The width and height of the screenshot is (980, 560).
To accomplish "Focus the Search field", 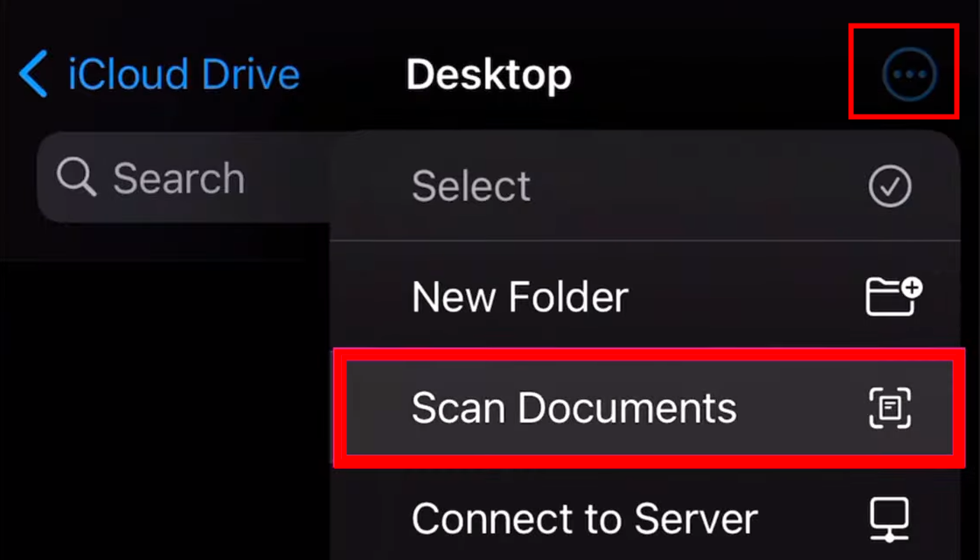I will [184, 177].
